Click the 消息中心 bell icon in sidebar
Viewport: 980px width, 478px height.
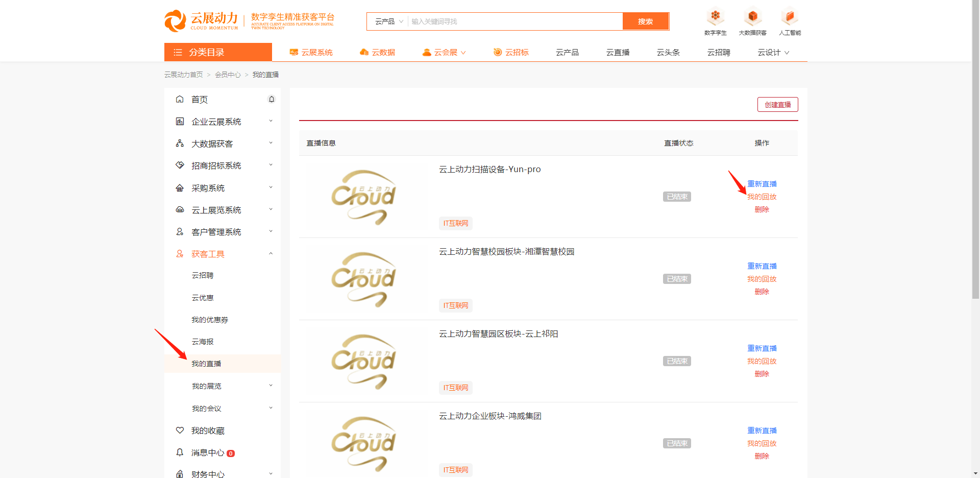(x=180, y=452)
